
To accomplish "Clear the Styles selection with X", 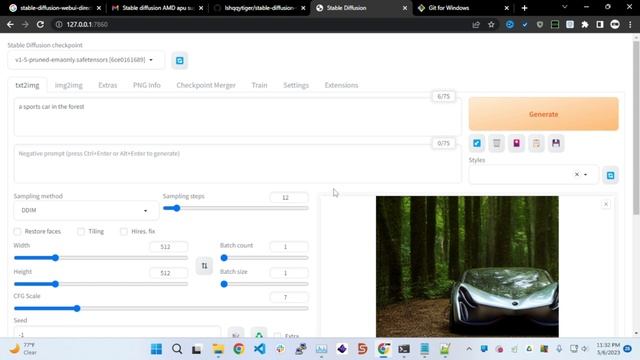I will tap(577, 175).
